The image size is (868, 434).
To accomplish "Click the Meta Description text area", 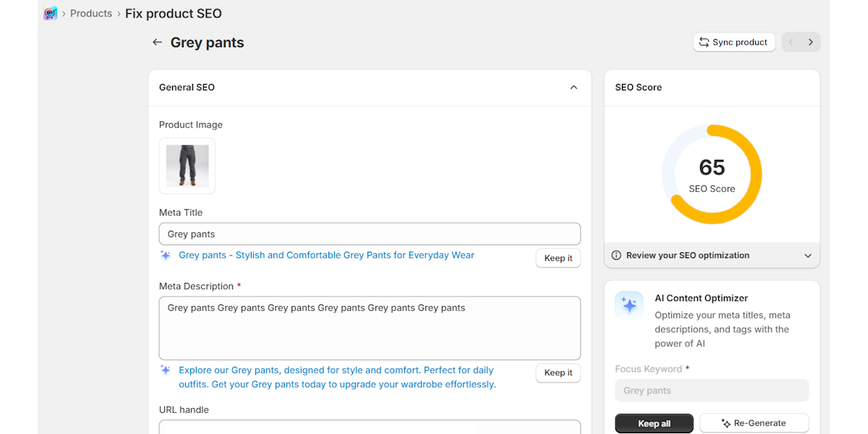I will [370, 328].
